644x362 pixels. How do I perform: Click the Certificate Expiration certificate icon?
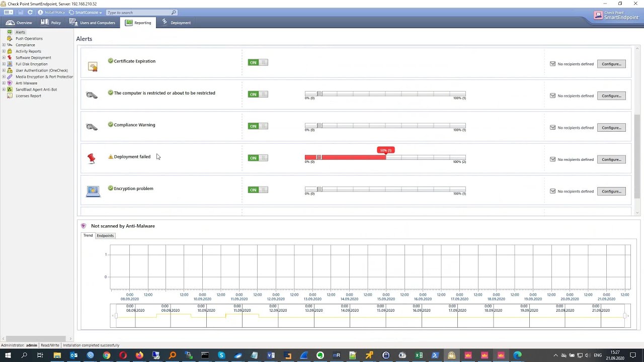click(93, 66)
